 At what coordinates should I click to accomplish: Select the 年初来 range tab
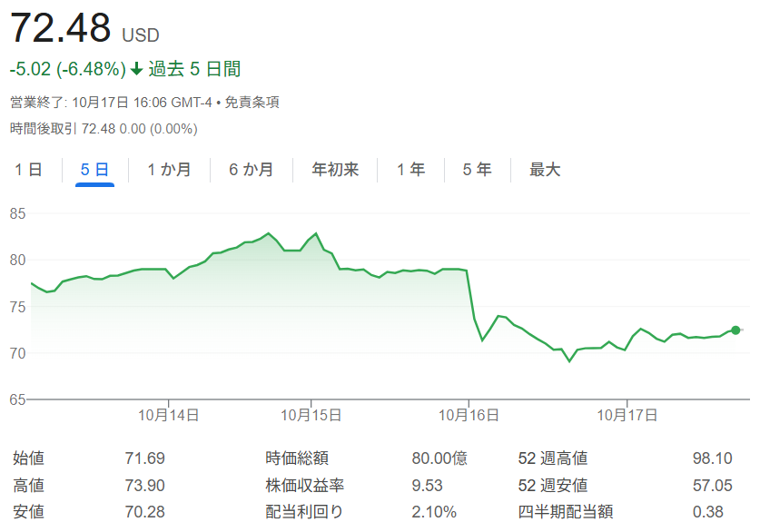(x=335, y=170)
